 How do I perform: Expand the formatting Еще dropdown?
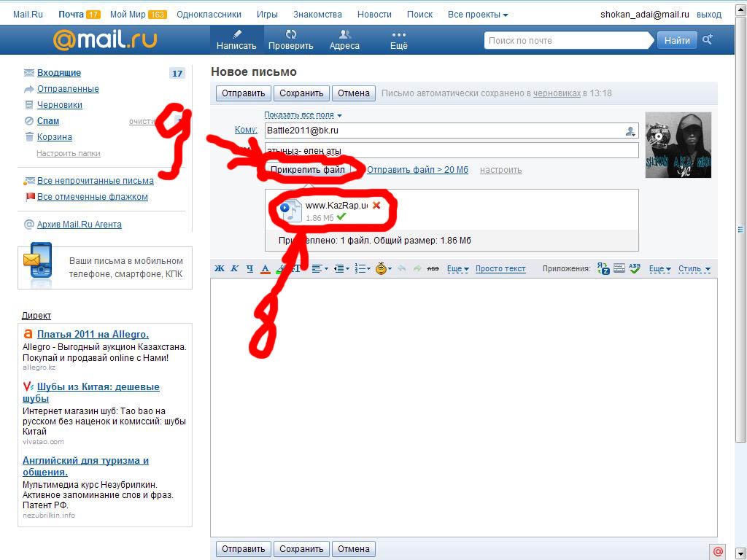tap(458, 269)
